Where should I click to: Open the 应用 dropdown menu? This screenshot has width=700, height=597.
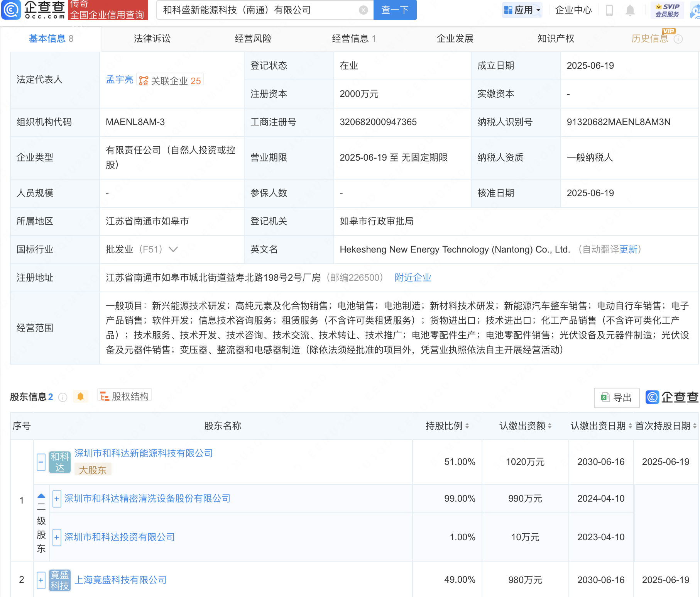522,10
